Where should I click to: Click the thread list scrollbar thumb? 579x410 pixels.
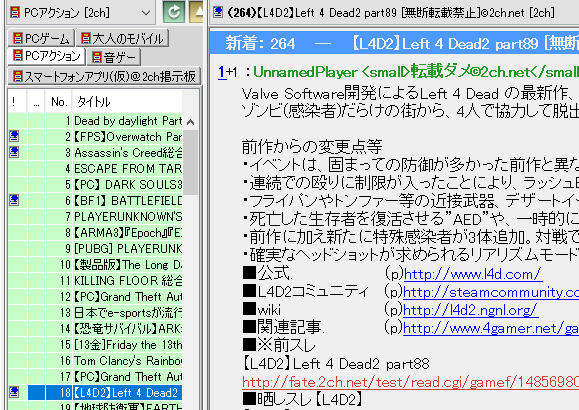click(x=191, y=162)
